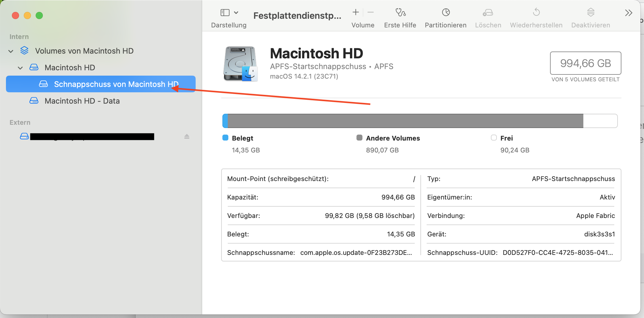The height and width of the screenshot is (318, 644).
Task: Open the Partitionieren pie chart tool
Action: tap(446, 13)
